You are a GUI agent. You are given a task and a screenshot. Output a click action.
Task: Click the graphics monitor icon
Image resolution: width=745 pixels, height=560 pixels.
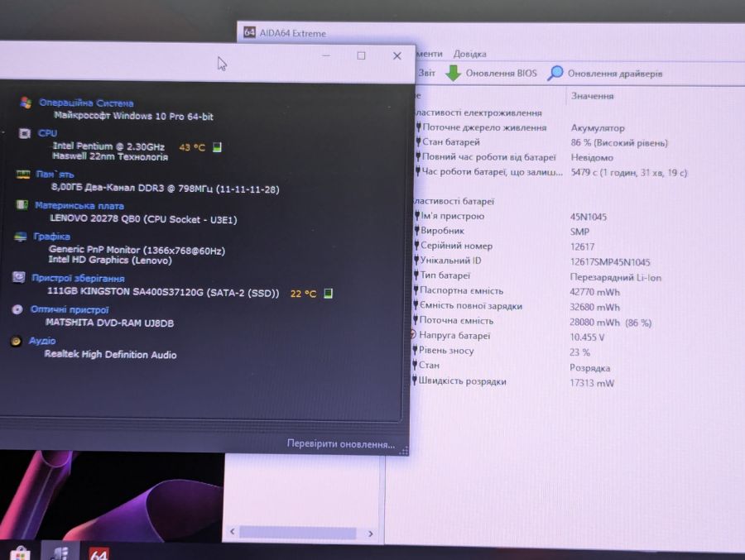pos(21,236)
